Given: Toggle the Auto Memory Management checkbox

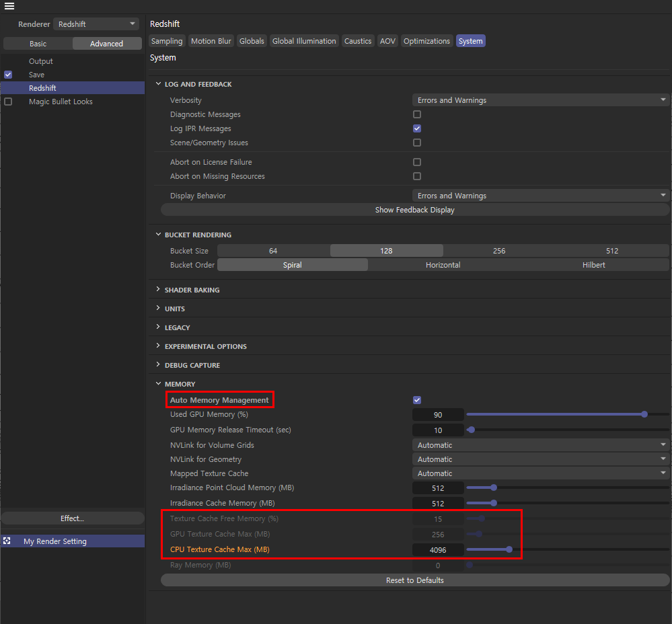Looking at the screenshot, I should (x=416, y=400).
